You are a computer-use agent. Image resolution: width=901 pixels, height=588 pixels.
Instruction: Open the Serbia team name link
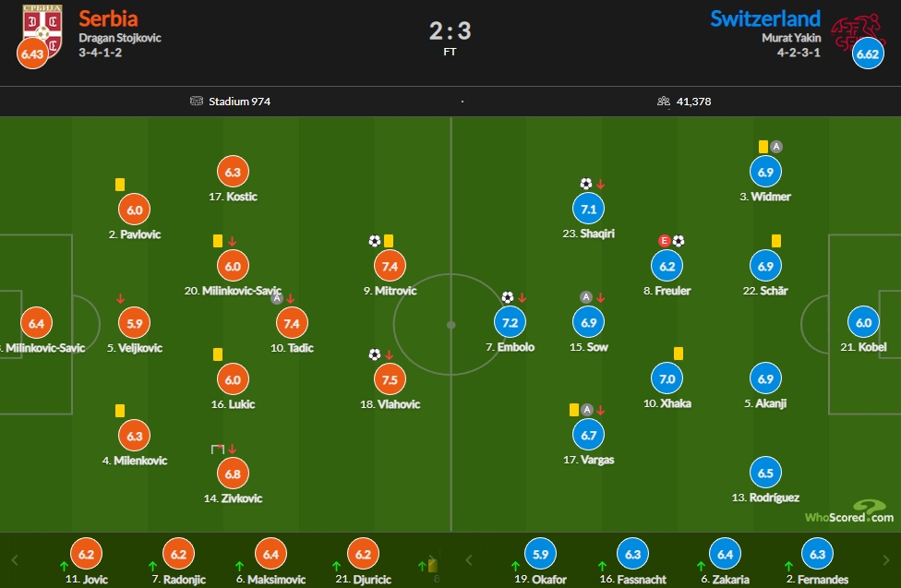click(108, 19)
